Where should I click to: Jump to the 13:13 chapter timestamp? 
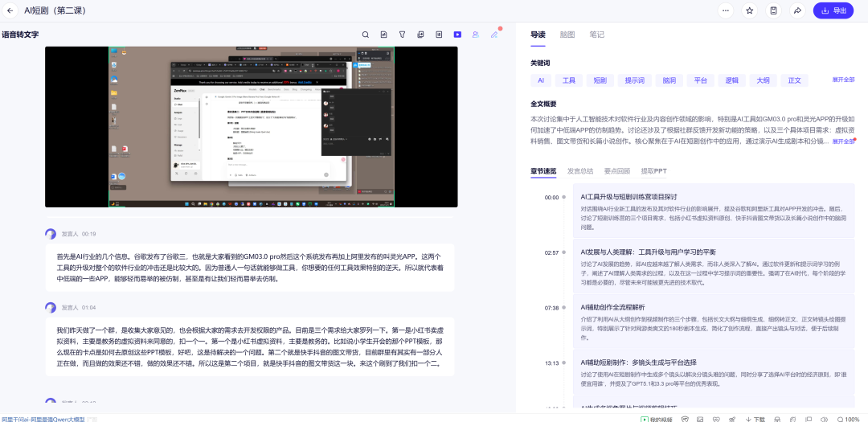click(551, 363)
